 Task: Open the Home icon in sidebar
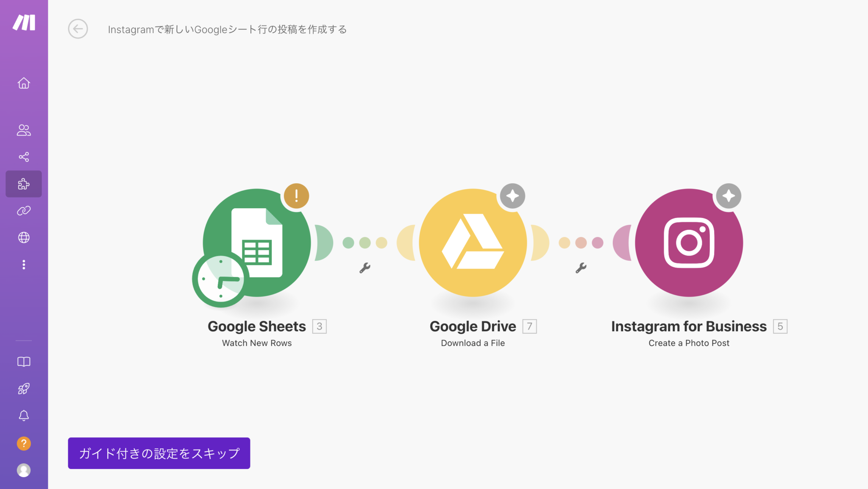click(24, 83)
